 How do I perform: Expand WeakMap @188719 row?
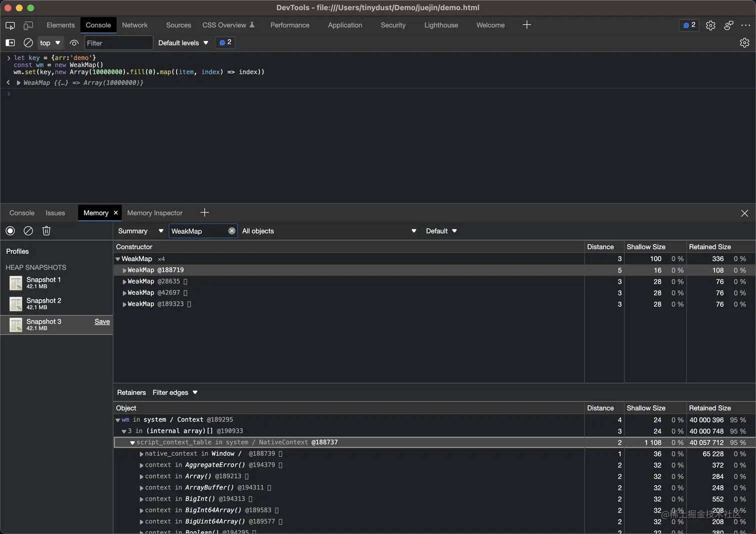(x=124, y=270)
